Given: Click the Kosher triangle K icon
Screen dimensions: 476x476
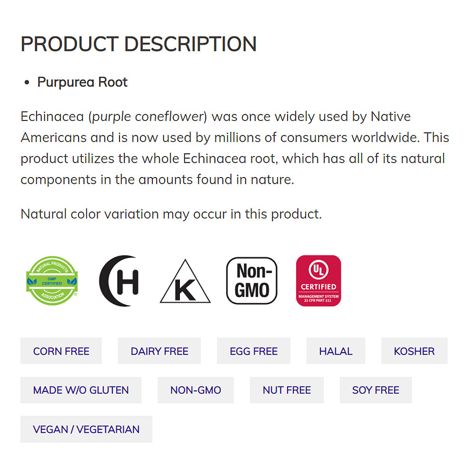Looking at the screenshot, I should tap(185, 282).
